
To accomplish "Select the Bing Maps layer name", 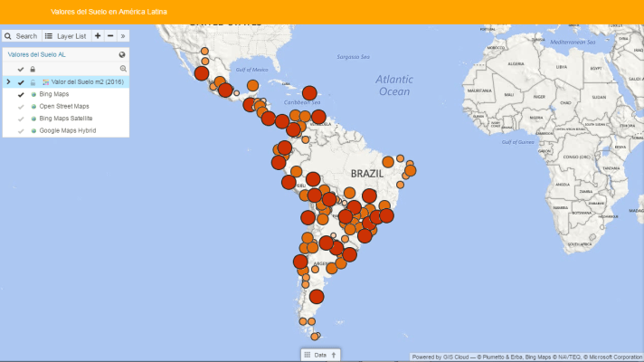I will pos(53,94).
